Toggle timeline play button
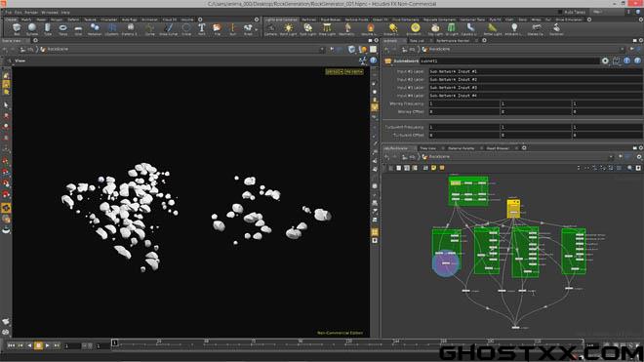The width and height of the screenshot is (644, 362). coord(47,346)
